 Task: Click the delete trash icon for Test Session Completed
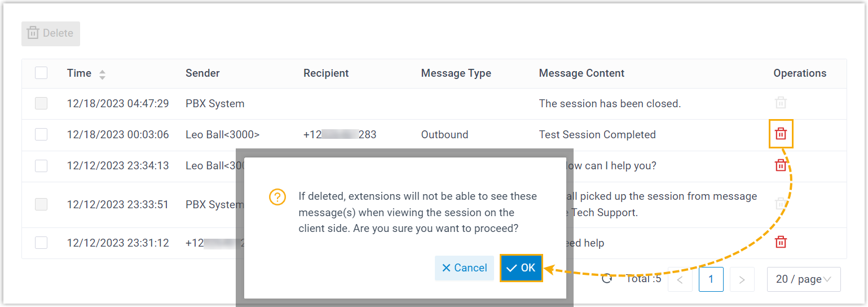coord(781,134)
